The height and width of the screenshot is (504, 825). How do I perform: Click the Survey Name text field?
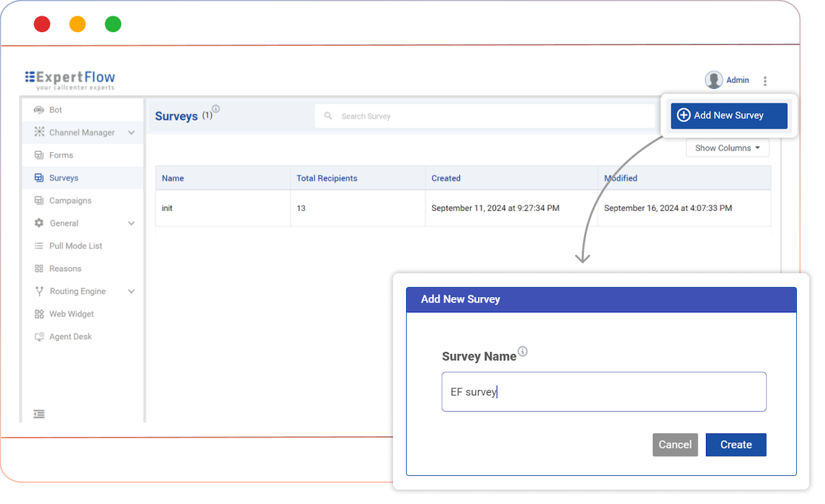[603, 392]
